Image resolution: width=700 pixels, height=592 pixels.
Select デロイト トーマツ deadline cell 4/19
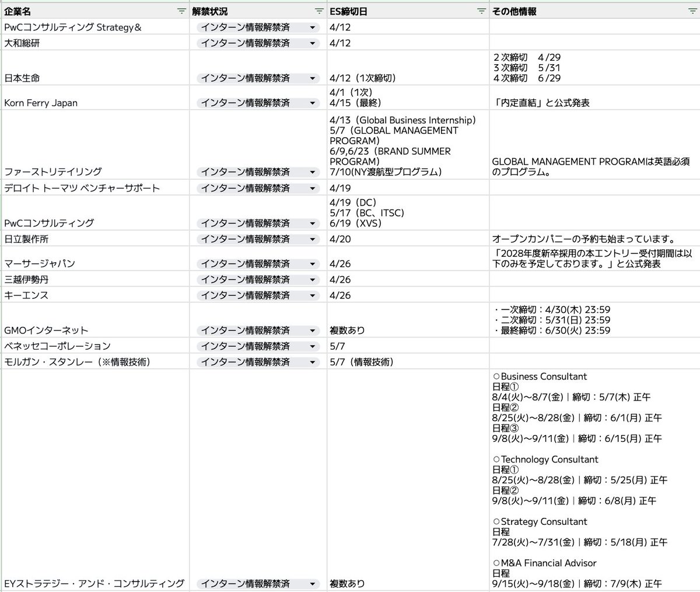coord(408,187)
